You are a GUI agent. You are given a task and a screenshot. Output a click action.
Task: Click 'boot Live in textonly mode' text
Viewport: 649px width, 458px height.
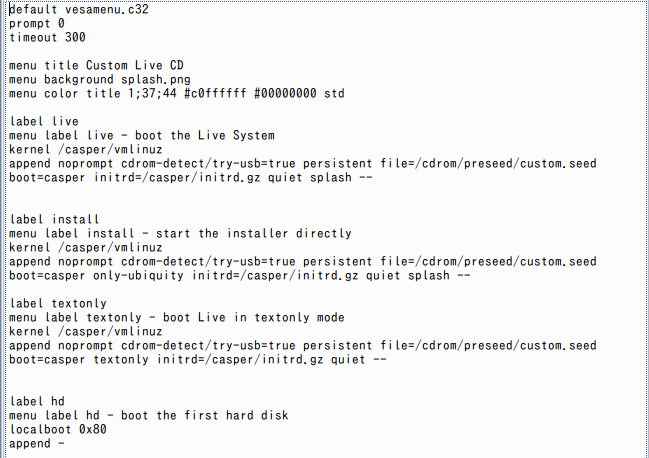pyautogui.click(x=254, y=317)
